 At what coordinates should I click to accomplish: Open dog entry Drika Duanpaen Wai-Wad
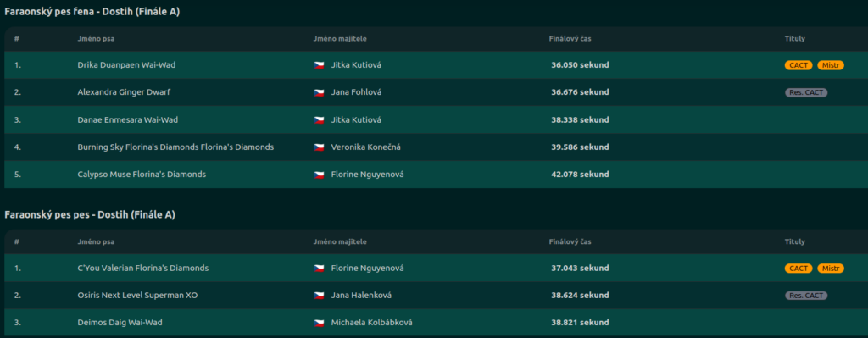[x=126, y=64]
